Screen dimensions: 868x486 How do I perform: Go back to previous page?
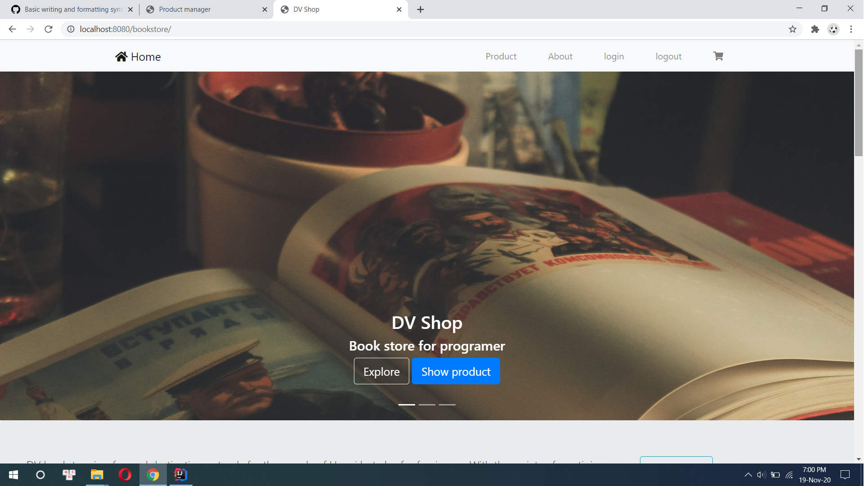[12, 29]
